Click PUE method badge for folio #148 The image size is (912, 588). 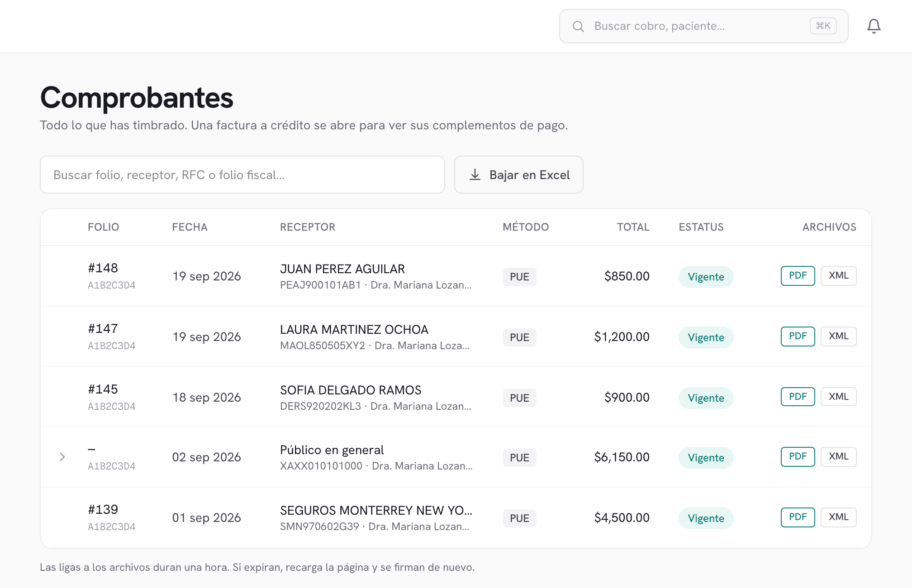[519, 277]
